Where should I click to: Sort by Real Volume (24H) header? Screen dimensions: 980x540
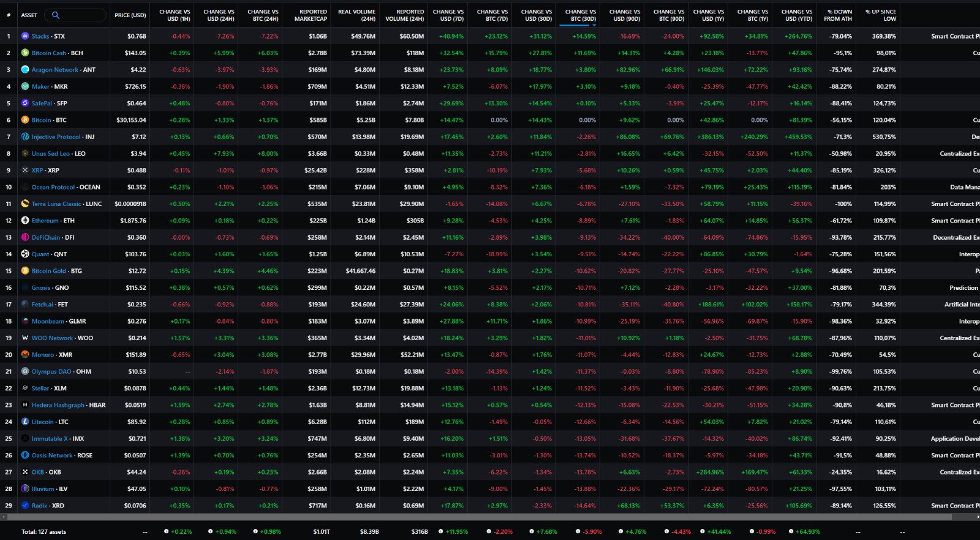(x=356, y=15)
